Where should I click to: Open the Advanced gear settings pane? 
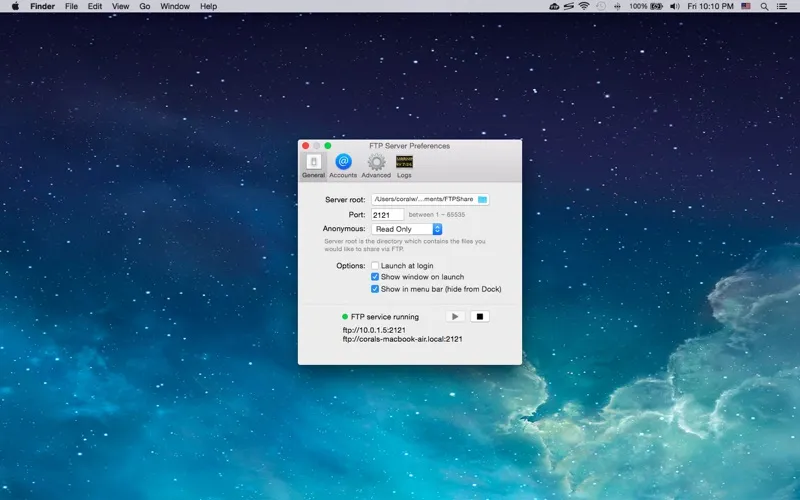click(x=376, y=165)
